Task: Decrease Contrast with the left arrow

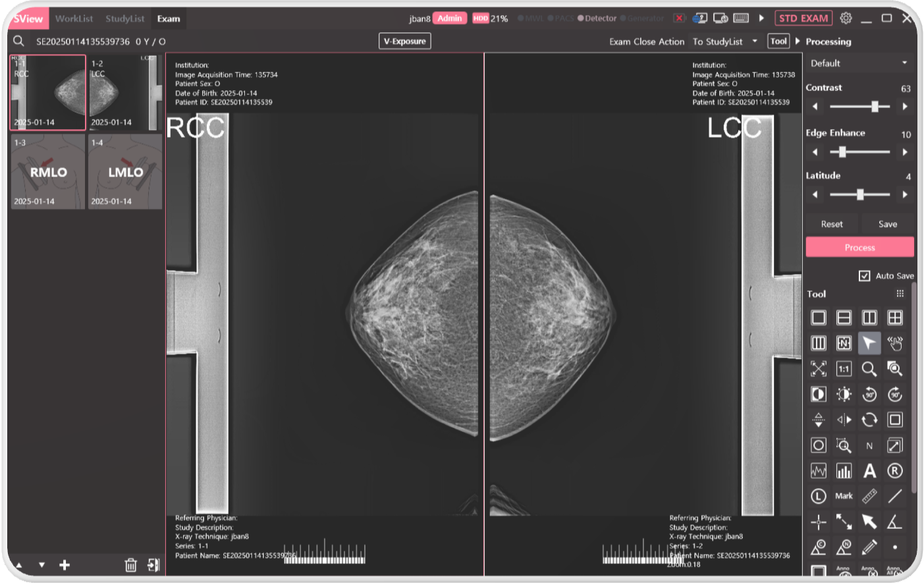Action: point(815,106)
